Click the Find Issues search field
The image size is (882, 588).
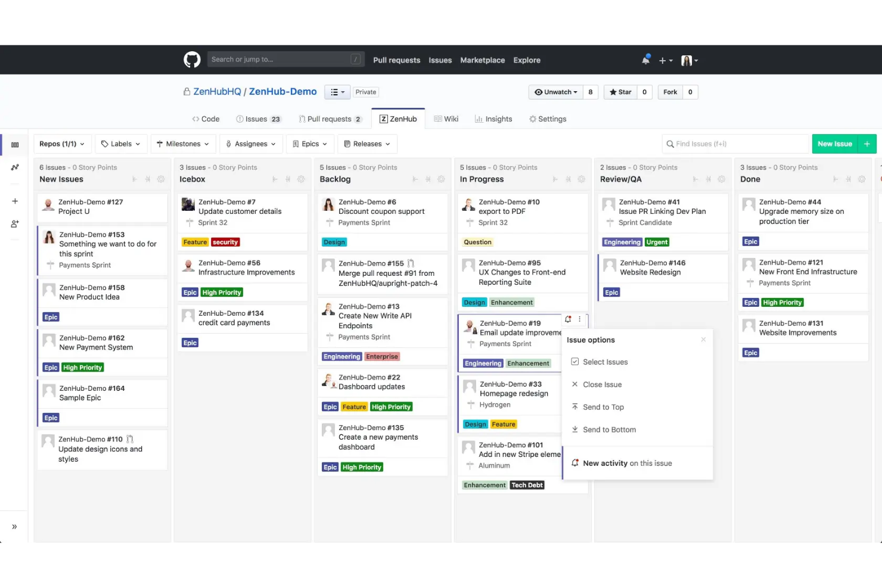pyautogui.click(x=735, y=144)
